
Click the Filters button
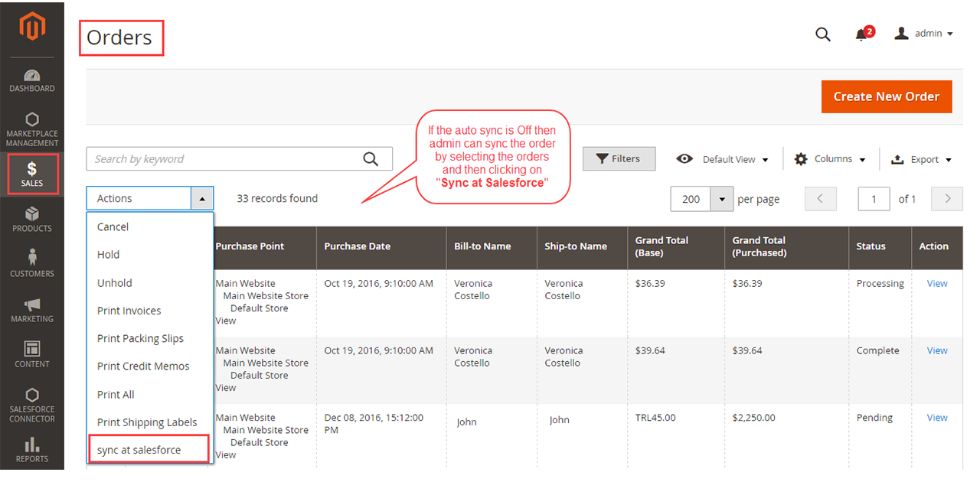[x=618, y=158]
